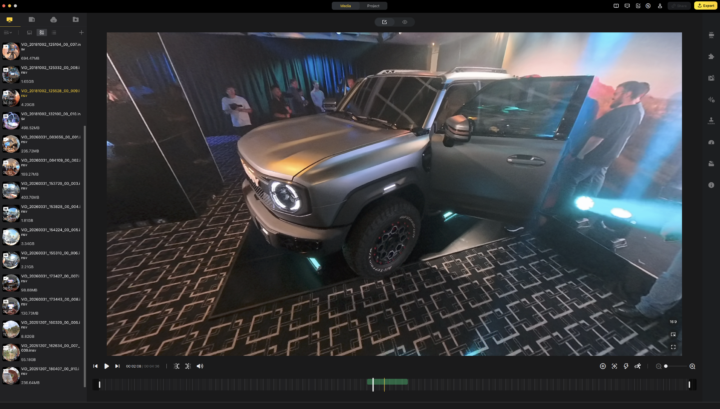Open the cloud media tab in left panel

[x=54, y=20]
